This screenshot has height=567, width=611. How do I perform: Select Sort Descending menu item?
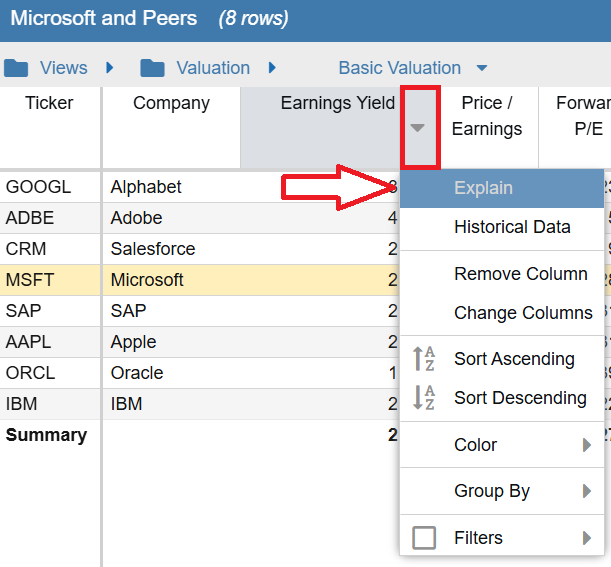[x=502, y=398]
